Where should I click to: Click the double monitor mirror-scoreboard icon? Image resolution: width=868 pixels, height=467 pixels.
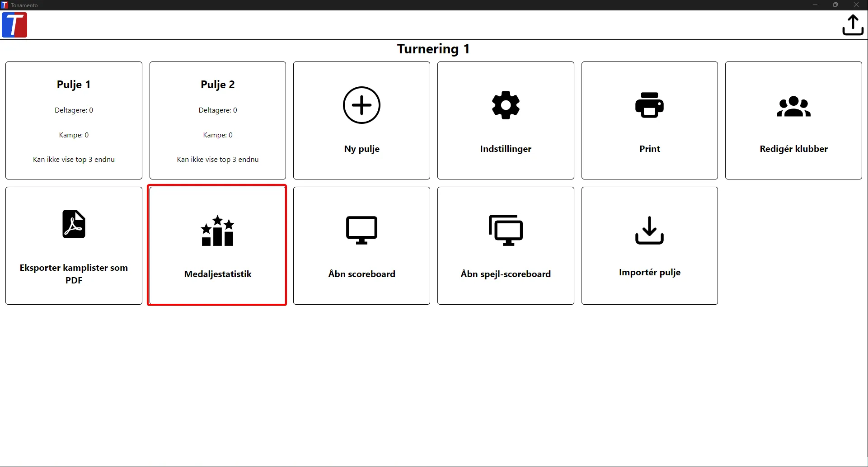coord(506,230)
